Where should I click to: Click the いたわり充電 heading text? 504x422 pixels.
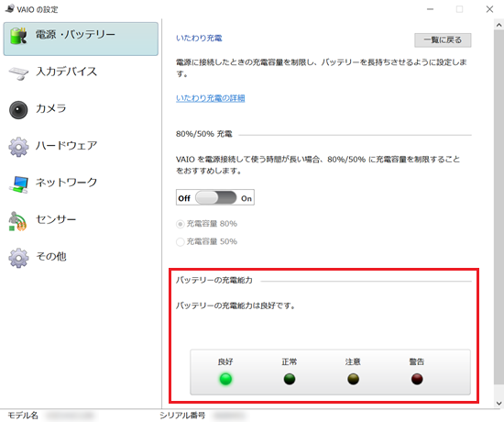(x=199, y=39)
